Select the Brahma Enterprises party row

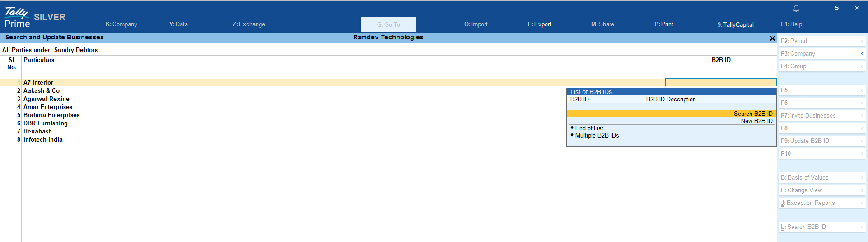tap(51, 115)
